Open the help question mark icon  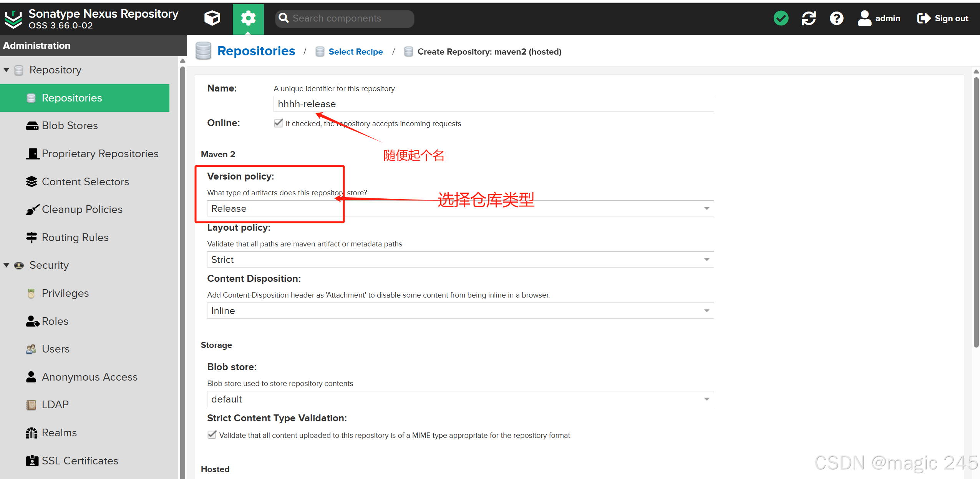point(836,18)
